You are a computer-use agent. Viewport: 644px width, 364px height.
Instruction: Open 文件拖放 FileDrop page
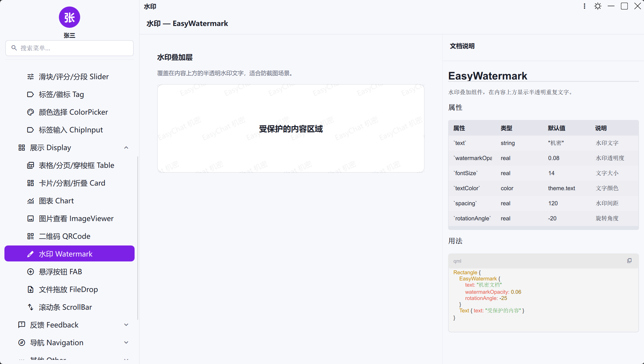point(69,290)
